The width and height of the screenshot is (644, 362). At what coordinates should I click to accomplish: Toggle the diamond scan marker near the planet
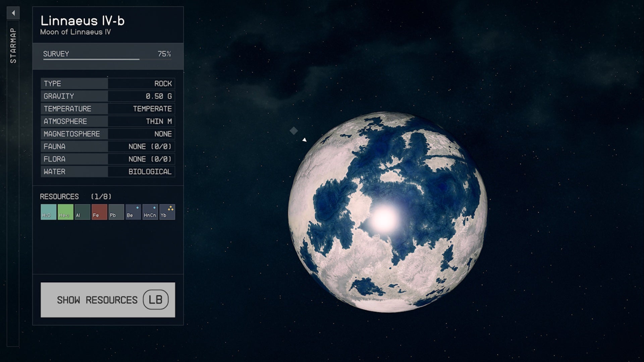coord(294,131)
